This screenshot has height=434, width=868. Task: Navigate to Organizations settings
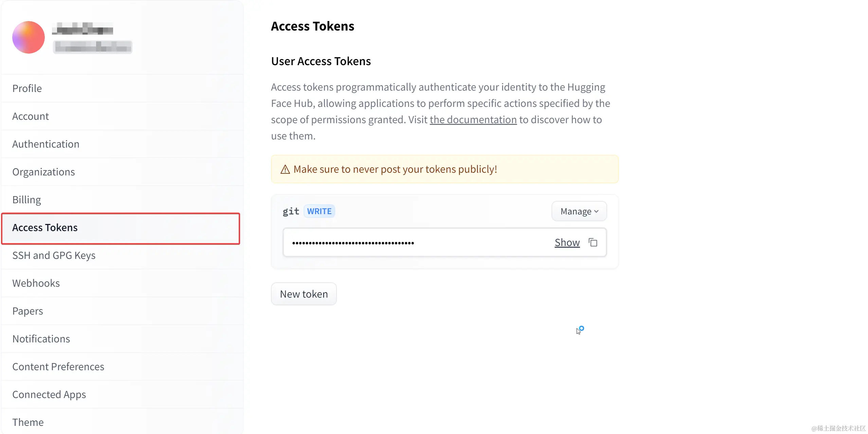coord(43,172)
